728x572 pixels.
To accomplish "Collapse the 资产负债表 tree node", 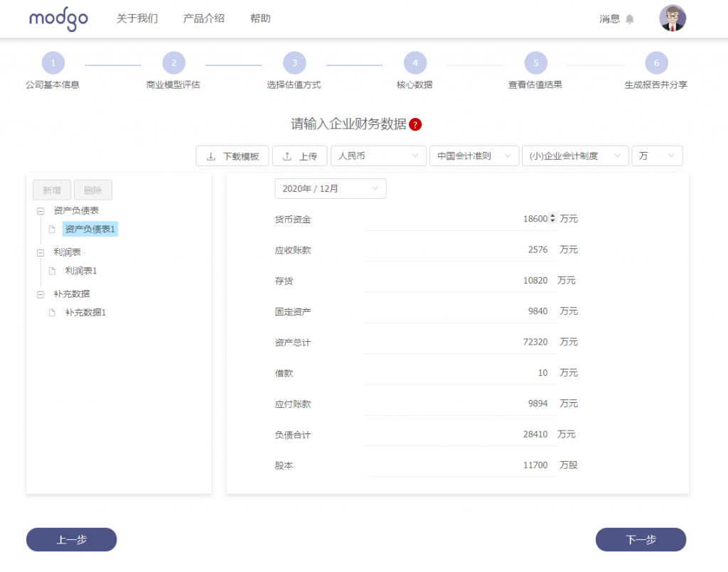I will pos(41,211).
